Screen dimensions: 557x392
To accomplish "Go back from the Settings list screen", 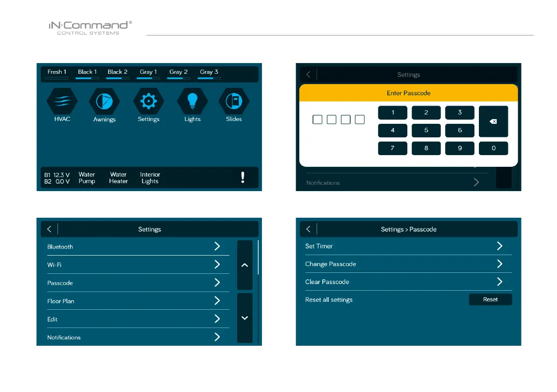I will click(x=50, y=229).
